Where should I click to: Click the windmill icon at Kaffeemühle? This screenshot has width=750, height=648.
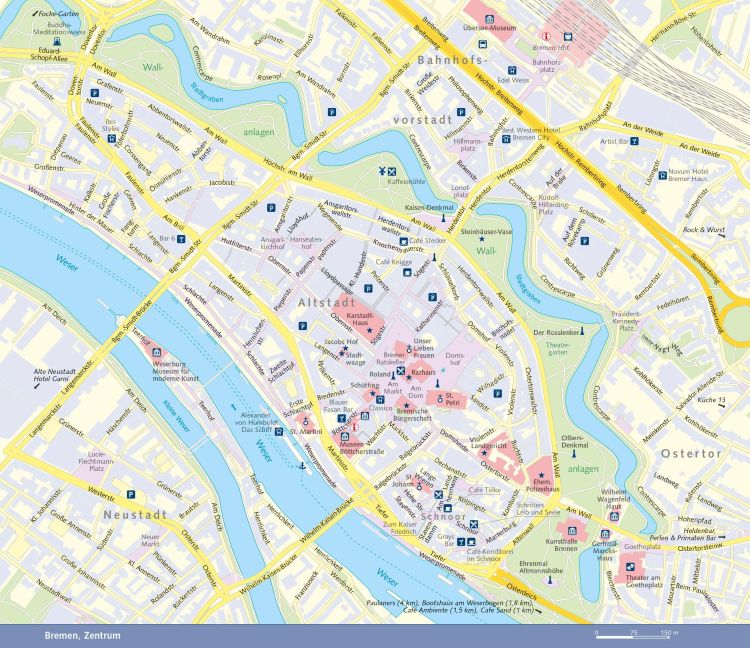click(381, 171)
